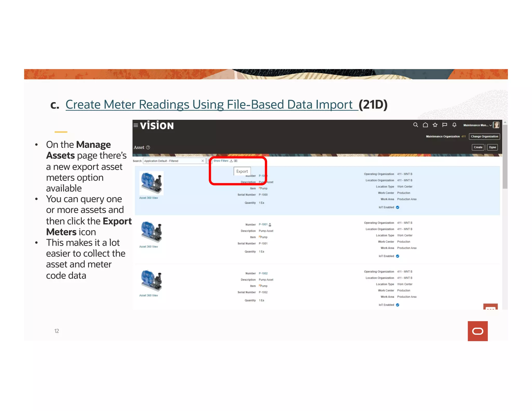Screen dimensions: 532x411
Task: Click the scrollbar up arrow
Action: point(505,122)
